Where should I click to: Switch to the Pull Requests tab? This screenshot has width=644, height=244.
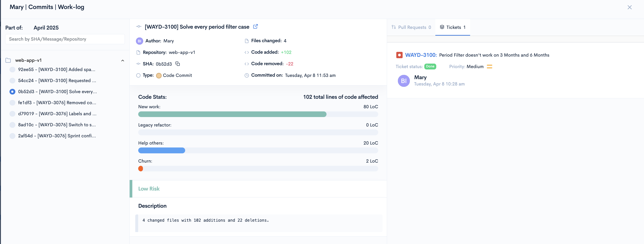(x=411, y=27)
